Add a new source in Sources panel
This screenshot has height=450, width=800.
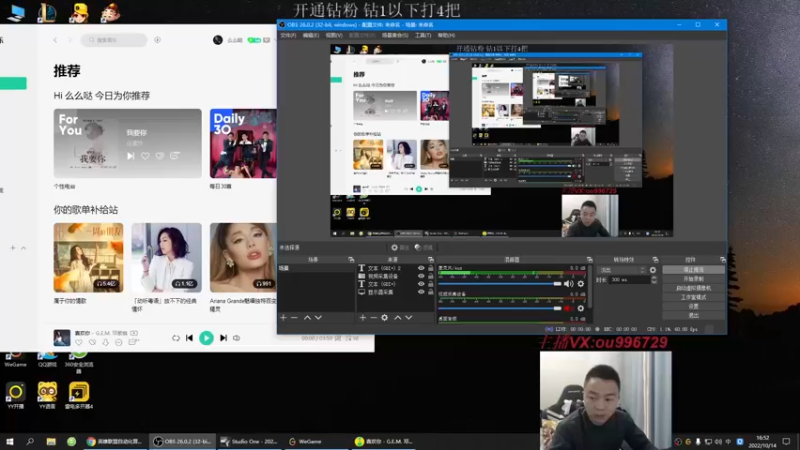[x=363, y=317]
